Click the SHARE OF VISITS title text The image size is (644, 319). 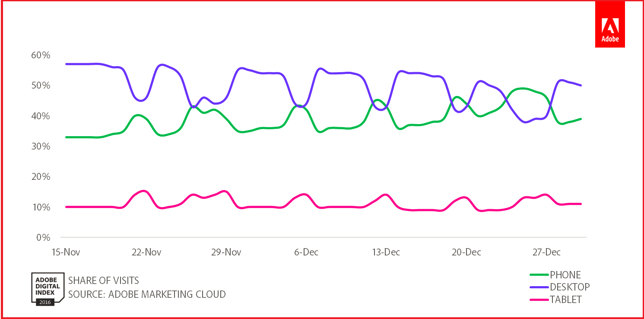104,281
